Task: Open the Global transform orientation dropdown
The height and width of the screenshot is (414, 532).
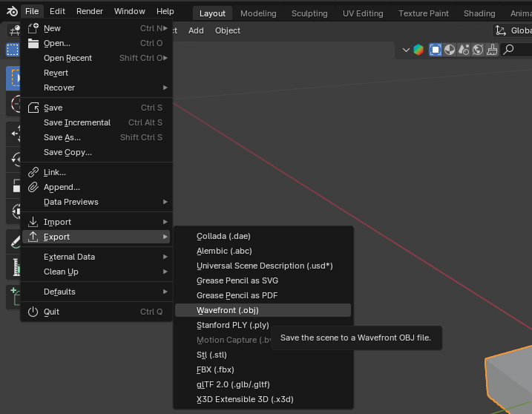Action: coord(513,30)
